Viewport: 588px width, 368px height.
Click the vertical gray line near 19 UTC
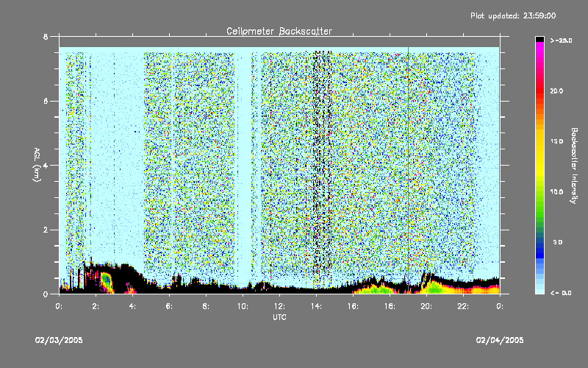(x=408, y=169)
